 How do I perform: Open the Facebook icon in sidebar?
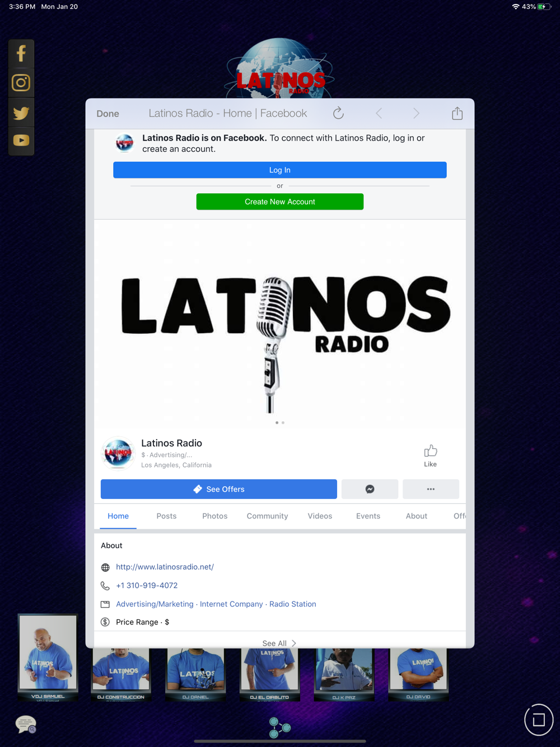(x=21, y=54)
